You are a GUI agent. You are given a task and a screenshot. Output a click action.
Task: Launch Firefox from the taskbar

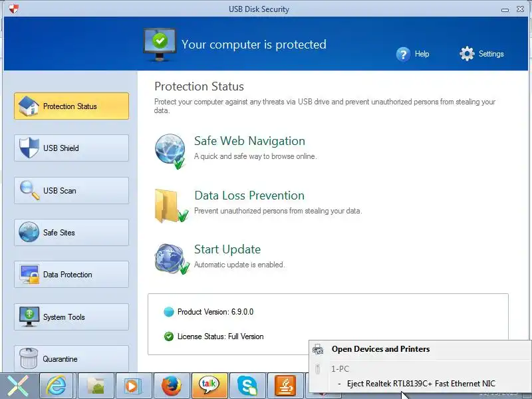click(172, 386)
